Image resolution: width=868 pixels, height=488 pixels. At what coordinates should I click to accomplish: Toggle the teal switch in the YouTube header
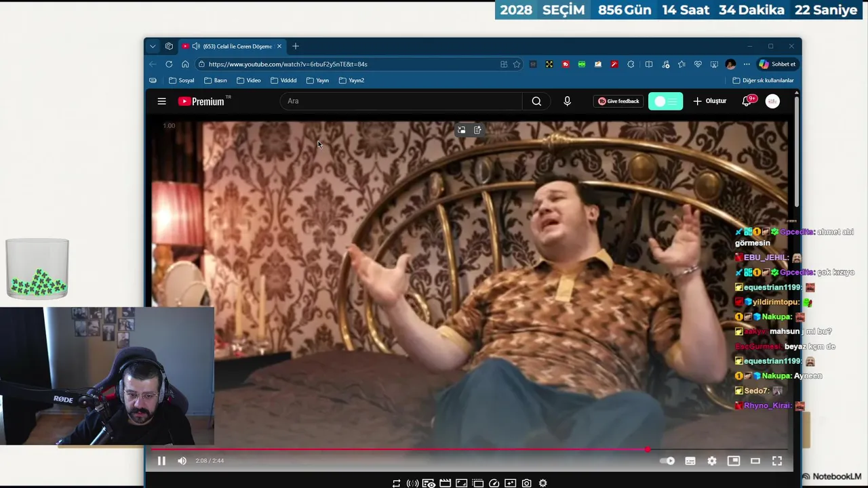pyautogui.click(x=665, y=102)
